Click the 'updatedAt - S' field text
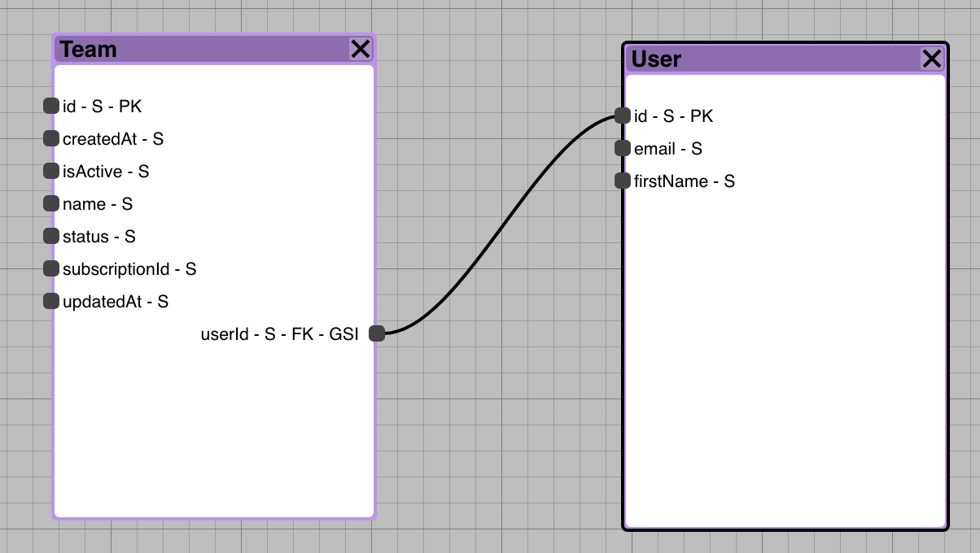 pyautogui.click(x=116, y=302)
